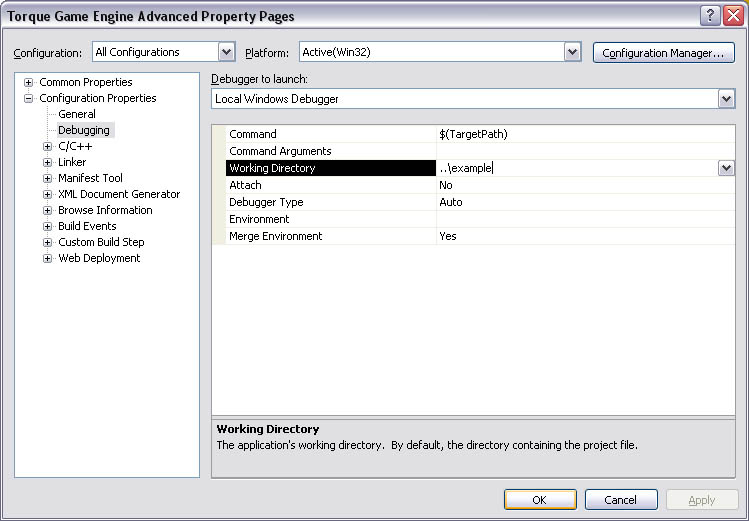
Task: Close the Property Pages dialog
Action: coord(733,16)
